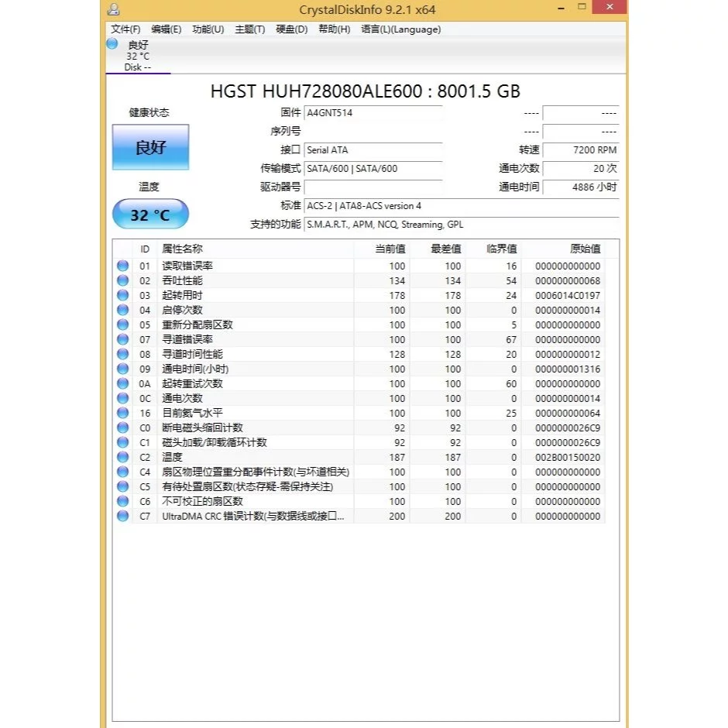Screen dimensions: 728x728
Task: Click the 原始值 column header
Action: point(585,249)
